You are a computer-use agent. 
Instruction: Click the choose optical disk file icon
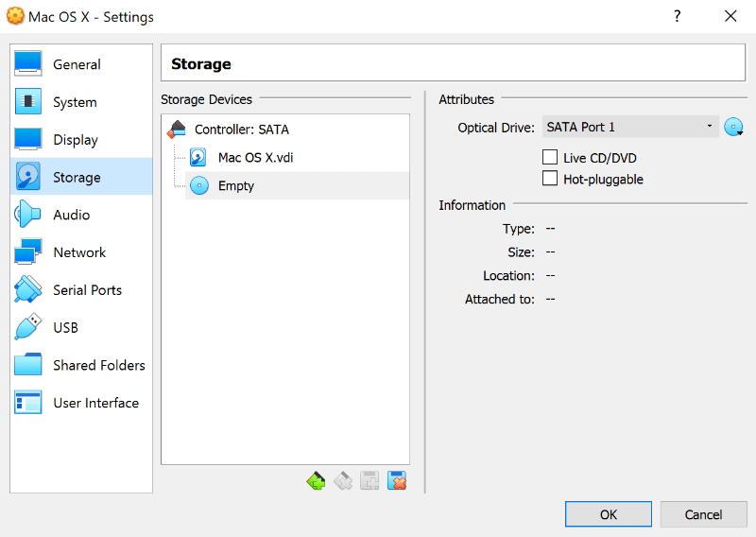click(734, 128)
